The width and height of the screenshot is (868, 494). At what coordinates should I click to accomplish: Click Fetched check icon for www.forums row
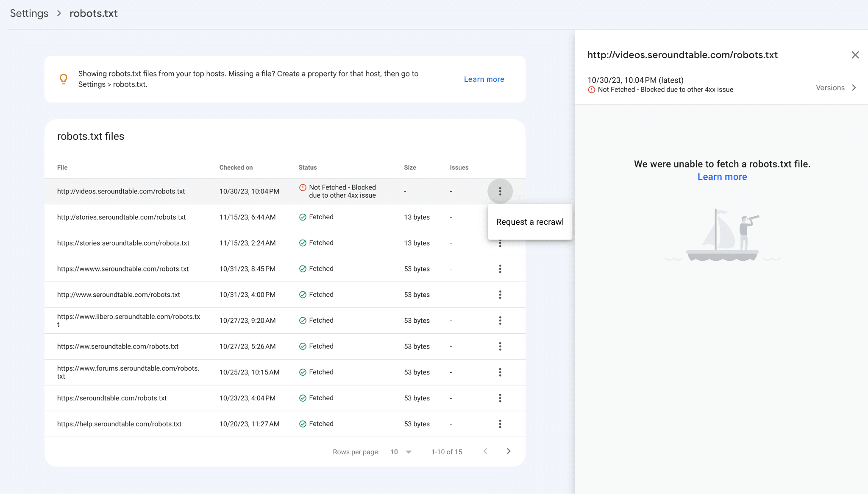click(x=303, y=372)
